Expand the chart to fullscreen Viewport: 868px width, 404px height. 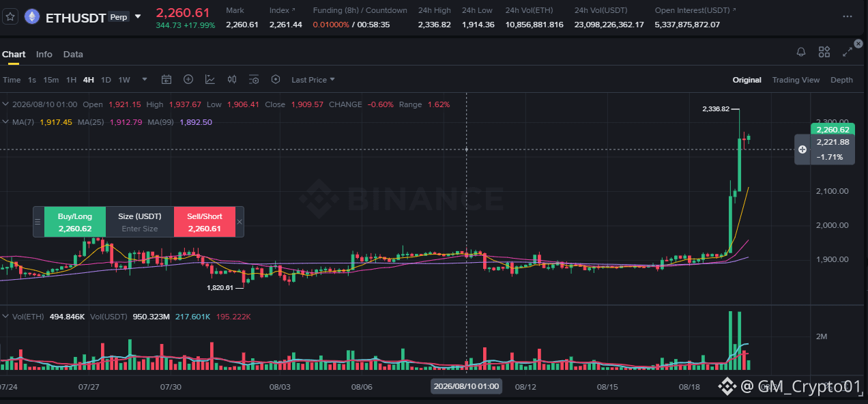848,52
